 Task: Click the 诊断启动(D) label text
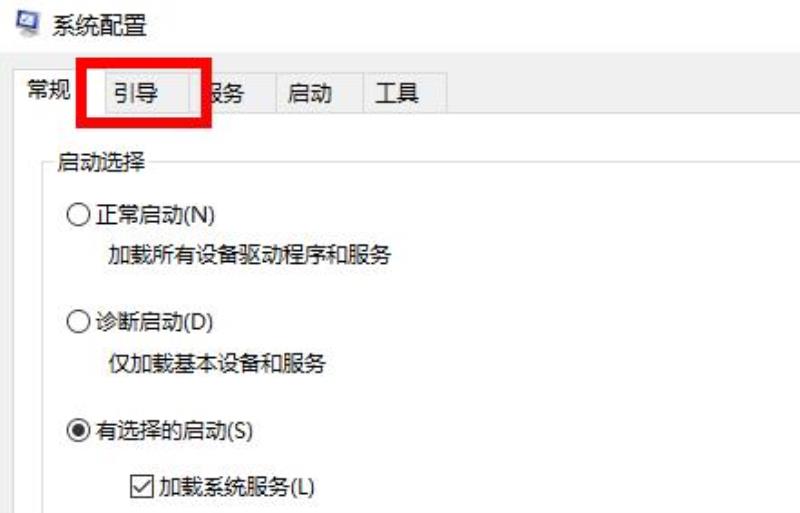pyautogui.click(x=154, y=322)
